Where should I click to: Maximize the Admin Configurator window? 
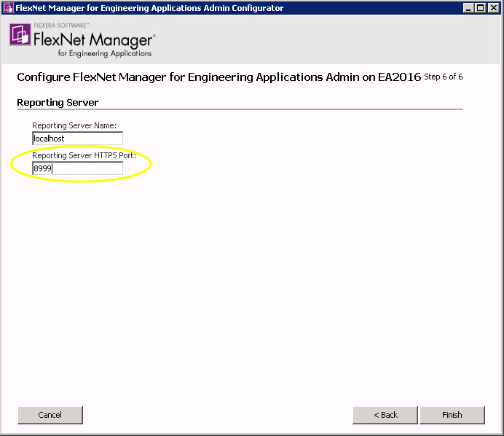point(481,8)
